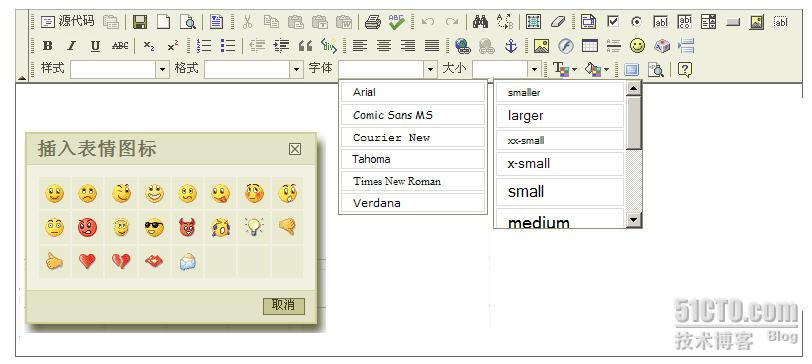
Task: Click the smiley icon in the toolbar
Action: click(x=637, y=46)
